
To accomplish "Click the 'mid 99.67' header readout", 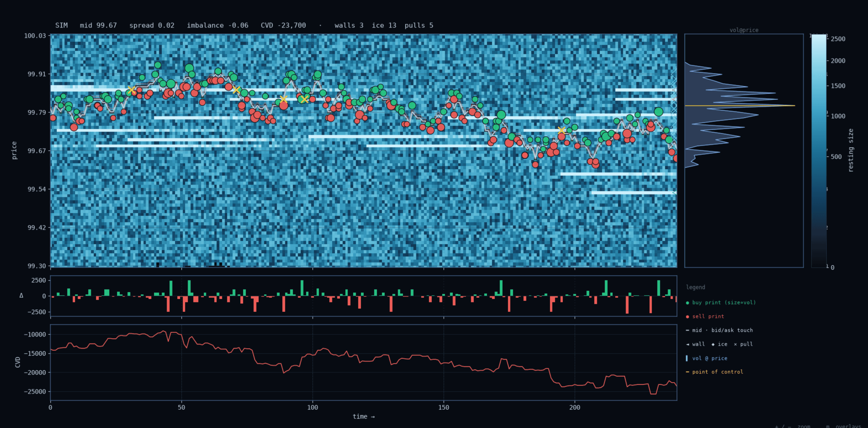I will tap(98, 25).
